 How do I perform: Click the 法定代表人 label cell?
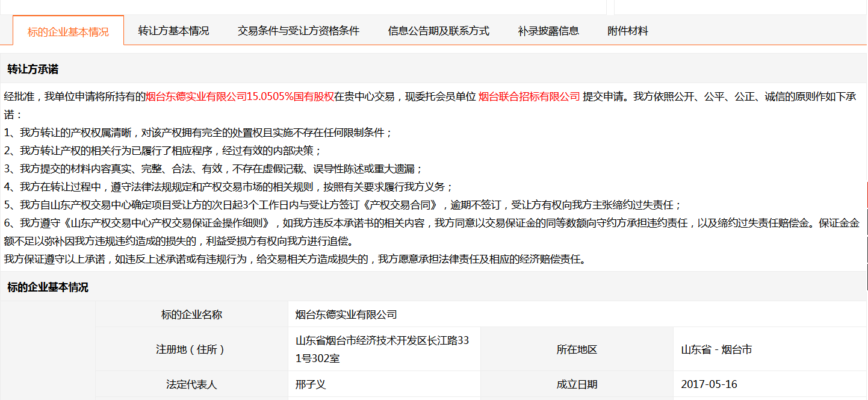[191, 384]
